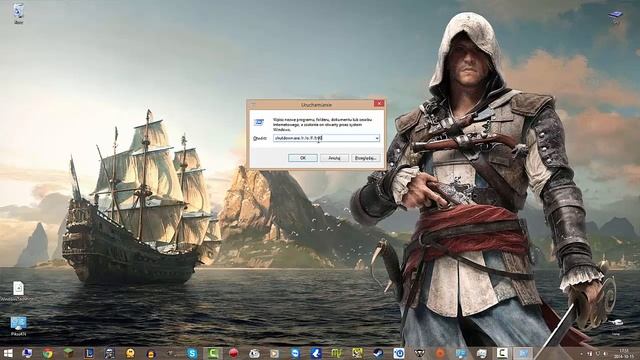Click the red round taskbar icon
Image resolution: width=640 pixels, height=360 pixels.
point(233,353)
